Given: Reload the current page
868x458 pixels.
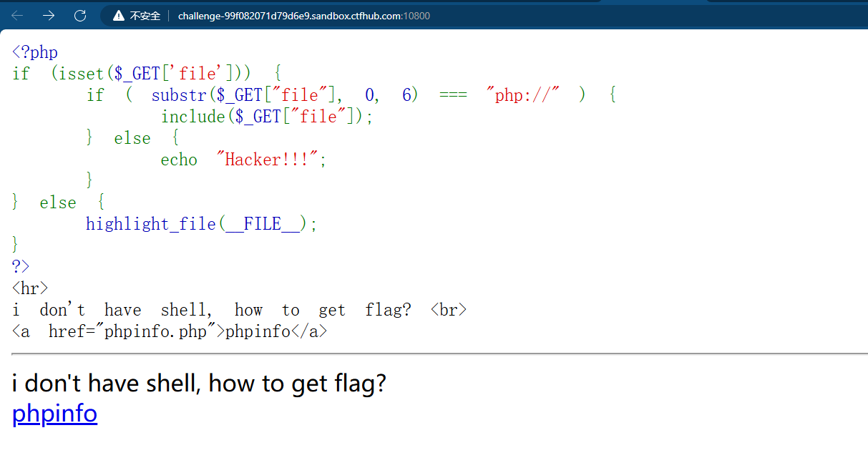Looking at the screenshot, I should pos(80,15).
